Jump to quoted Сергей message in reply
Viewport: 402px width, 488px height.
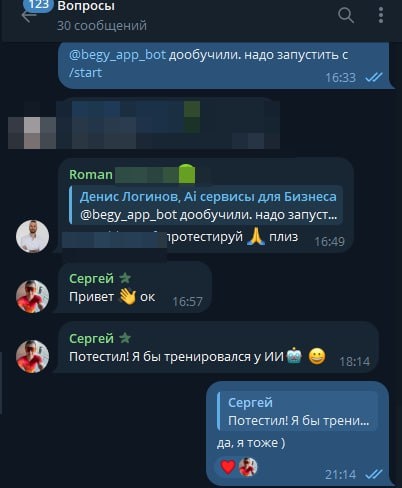(297, 411)
